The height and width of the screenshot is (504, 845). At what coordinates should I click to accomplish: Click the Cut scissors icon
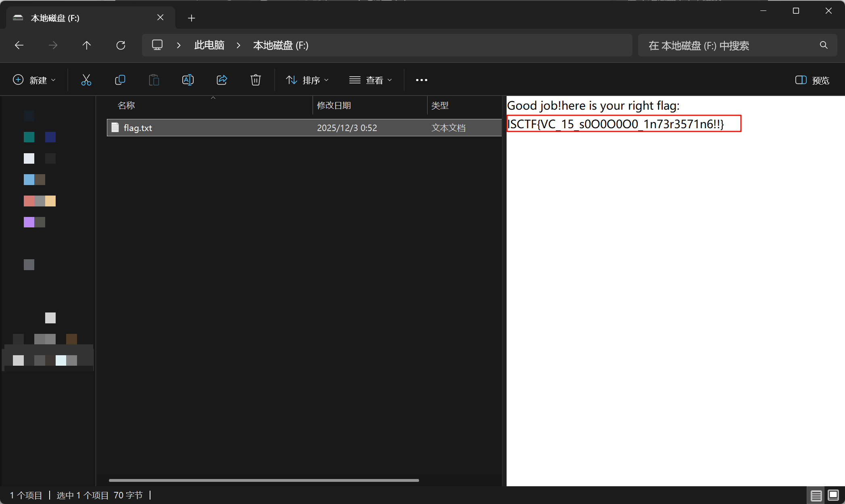point(86,80)
